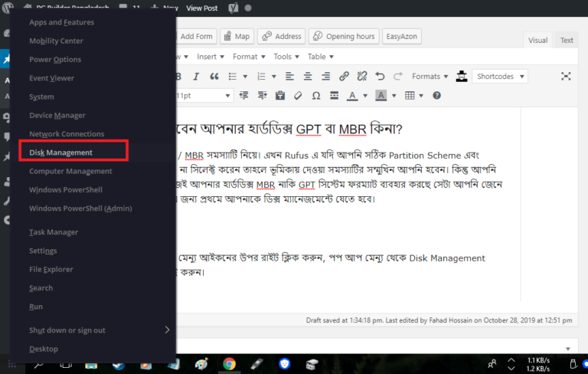
Task: Open the Shortcodes dropdown
Action: (x=500, y=76)
